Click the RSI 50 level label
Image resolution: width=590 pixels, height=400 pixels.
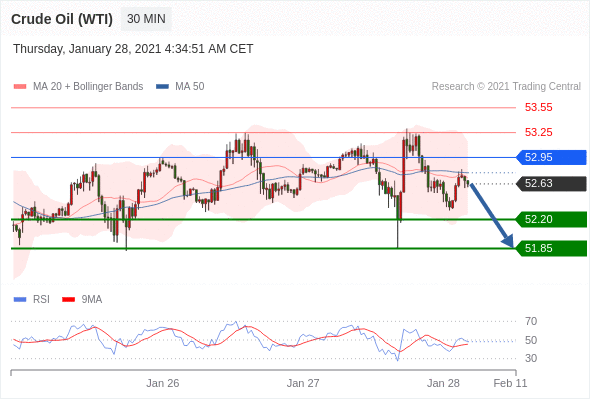(x=531, y=340)
